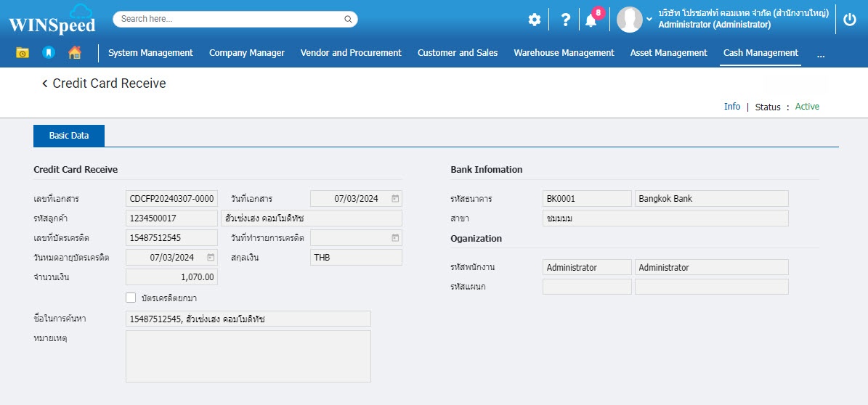This screenshot has width=868, height=405.
Task: Select the Basic Data tab
Action: click(69, 136)
